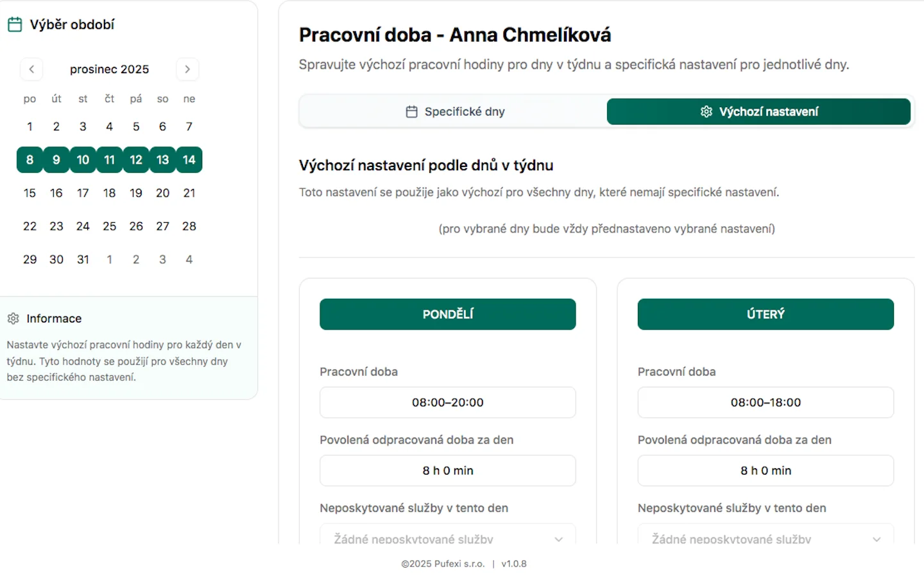Select the calendar icon on Specifické dny tab
The height and width of the screenshot is (578, 924).
(411, 111)
